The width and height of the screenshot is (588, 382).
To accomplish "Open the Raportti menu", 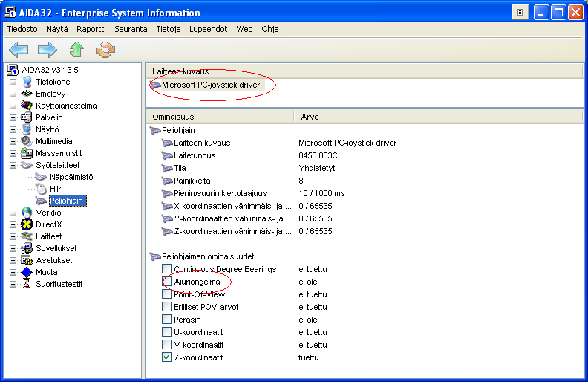I will [91, 29].
